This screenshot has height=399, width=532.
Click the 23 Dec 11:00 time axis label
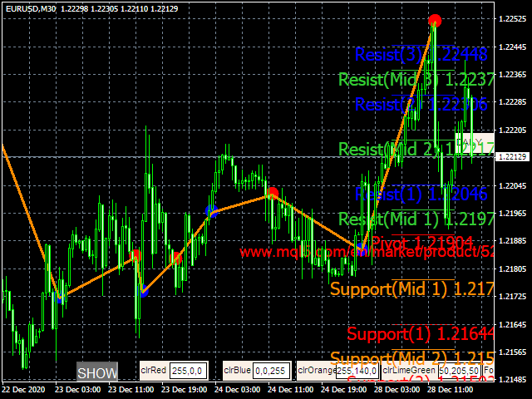131,390
